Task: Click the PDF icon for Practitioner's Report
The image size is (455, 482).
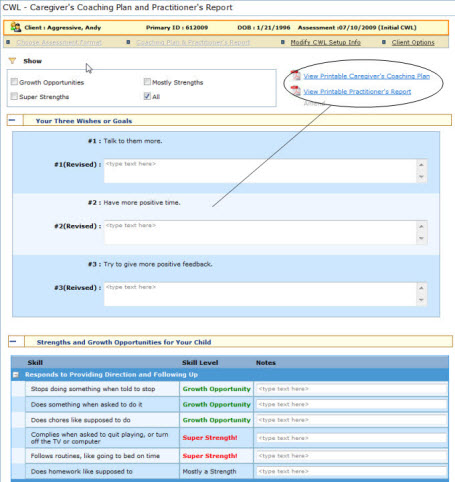Action: point(295,91)
